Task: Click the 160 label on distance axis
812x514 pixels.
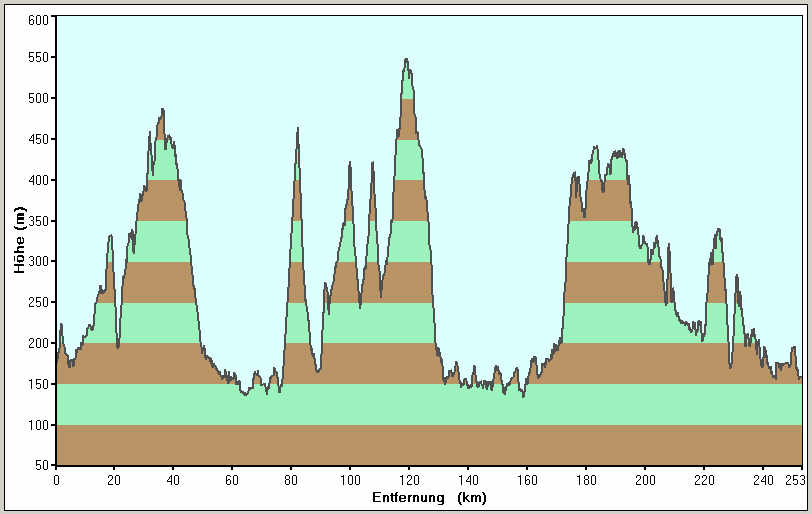Action: click(527, 479)
